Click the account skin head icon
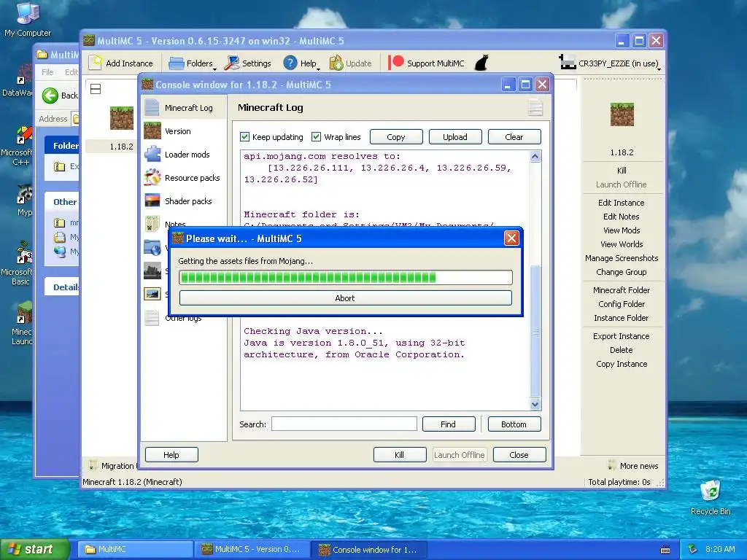 pos(567,63)
